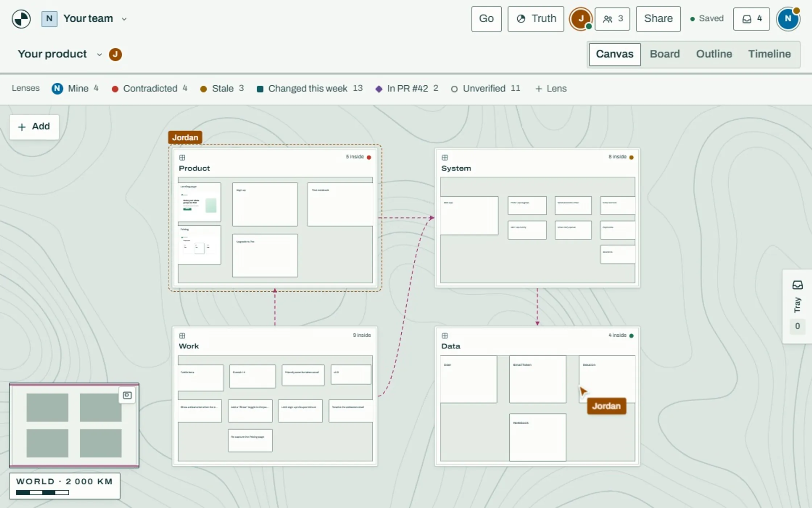Click the app logo icon
This screenshot has width=812, height=508.
pos(21,19)
